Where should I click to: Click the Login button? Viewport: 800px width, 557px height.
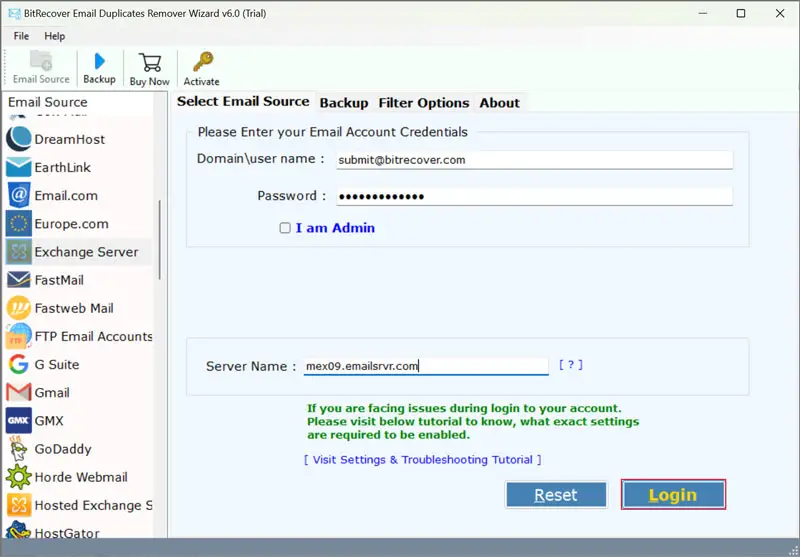[x=673, y=494]
